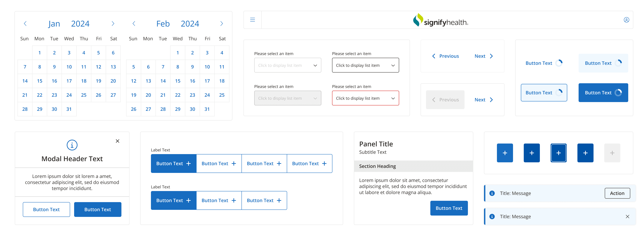This screenshot has height=233, width=644.
Task: Click the modal info circle icon
Action: coord(72,145)
